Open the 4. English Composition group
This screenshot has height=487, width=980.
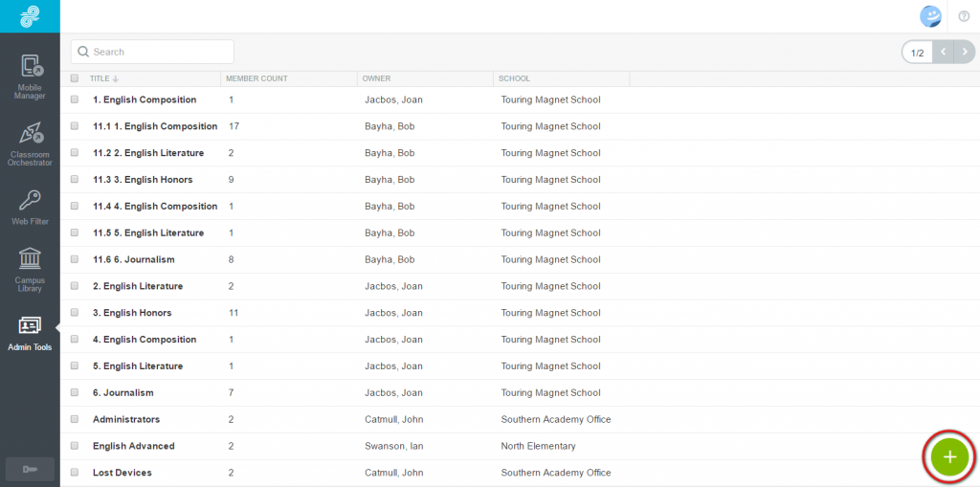145,340
